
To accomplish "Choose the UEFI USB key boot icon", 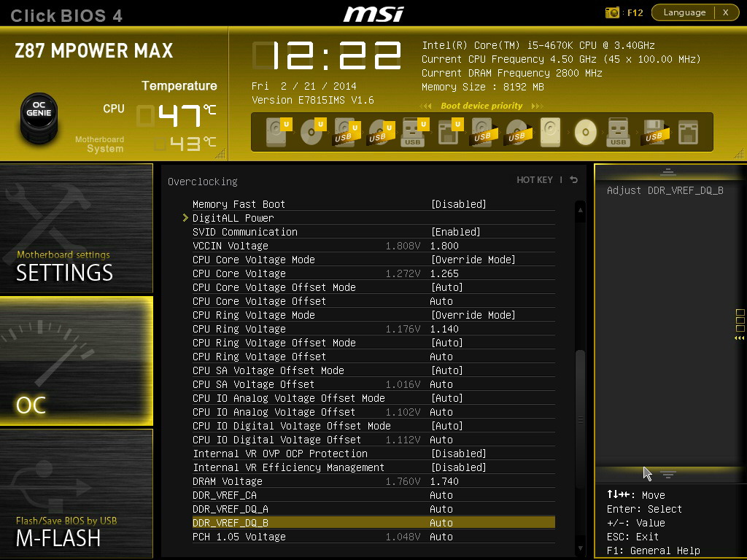I will click(415, 132).
